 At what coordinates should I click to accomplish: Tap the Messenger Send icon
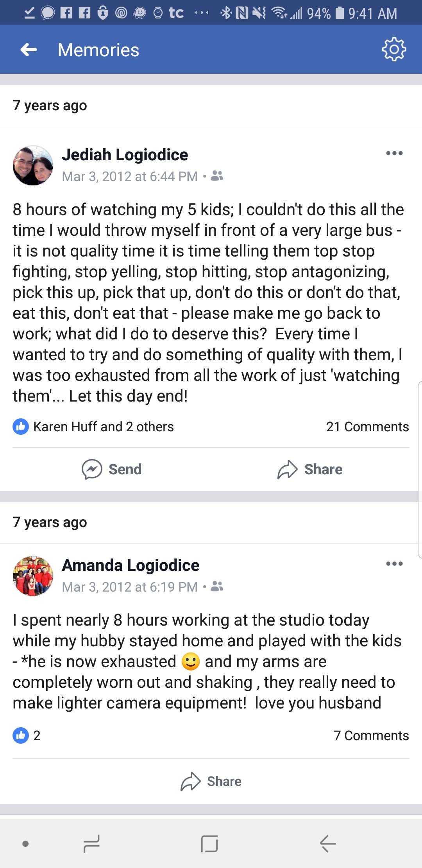point(92,469)
